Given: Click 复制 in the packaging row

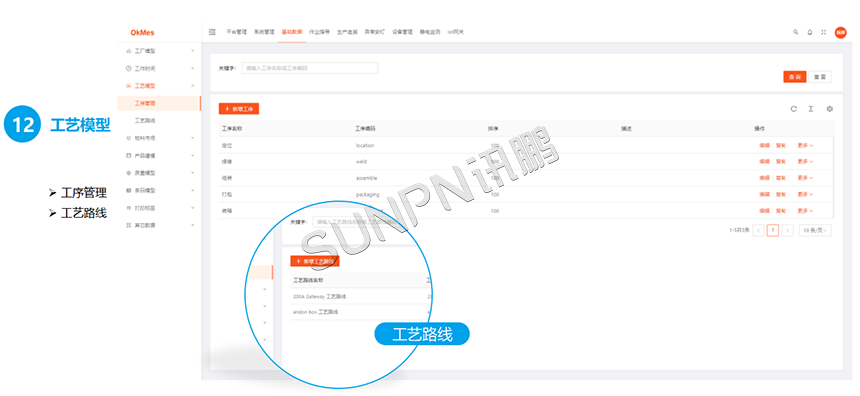Looking at the screenshot, I should [780, 194].
